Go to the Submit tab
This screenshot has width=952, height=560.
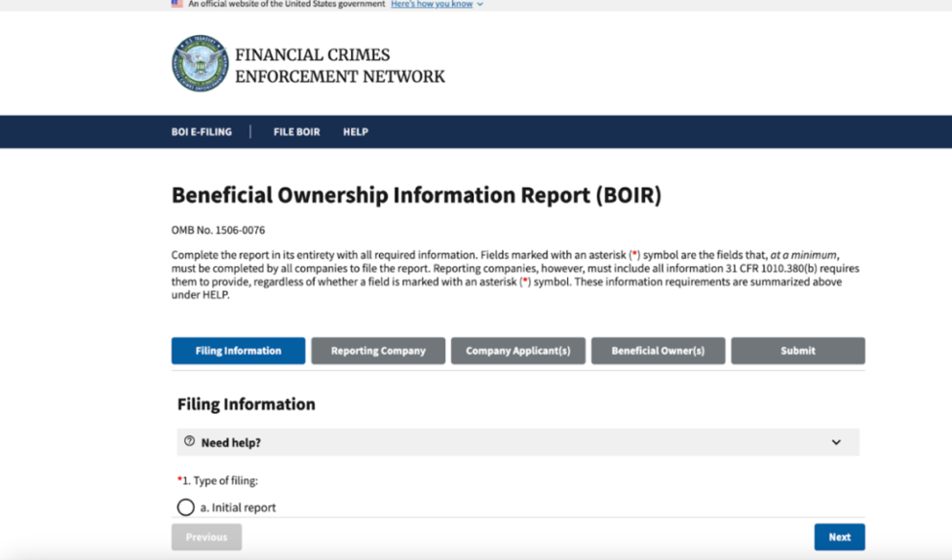[x=798, y=351]
